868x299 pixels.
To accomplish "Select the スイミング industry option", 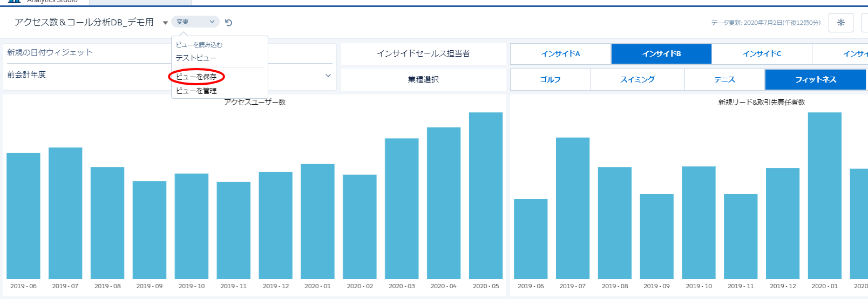I will tap(638, 80).
